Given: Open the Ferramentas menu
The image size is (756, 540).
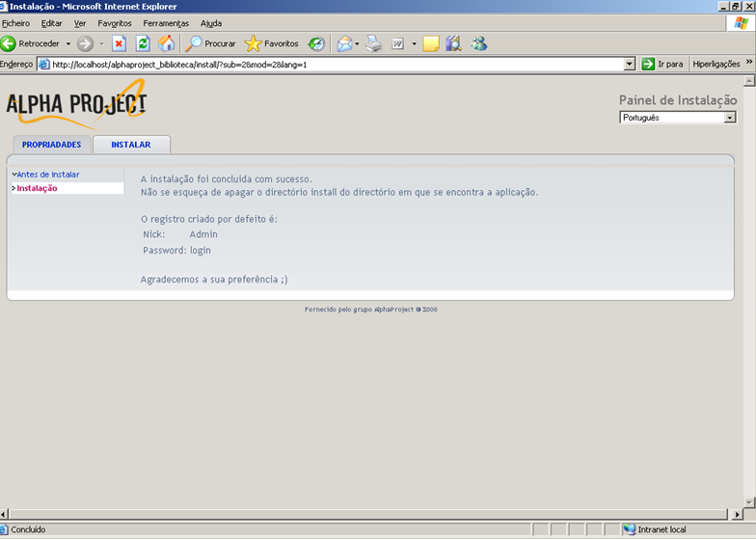Looking at the screenshot, I should 166,23.
